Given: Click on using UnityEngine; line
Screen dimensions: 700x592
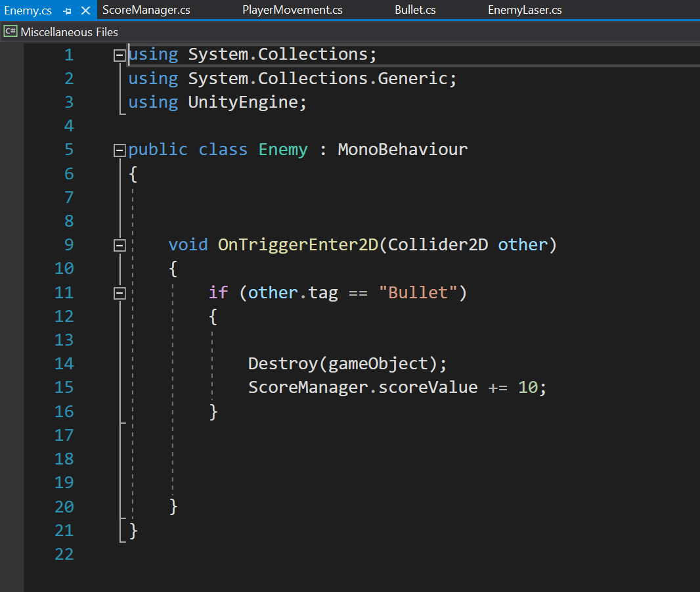Looking at the screenshot, I should click(x=217, y=102).
